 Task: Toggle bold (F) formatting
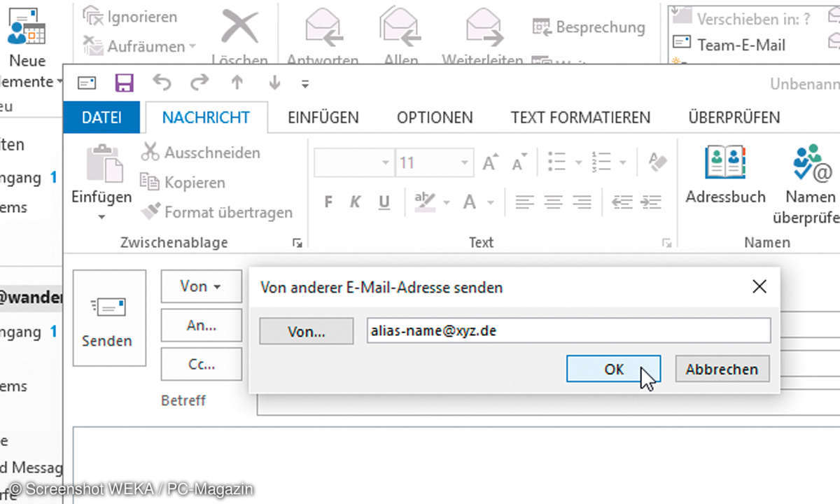(328, 203)
